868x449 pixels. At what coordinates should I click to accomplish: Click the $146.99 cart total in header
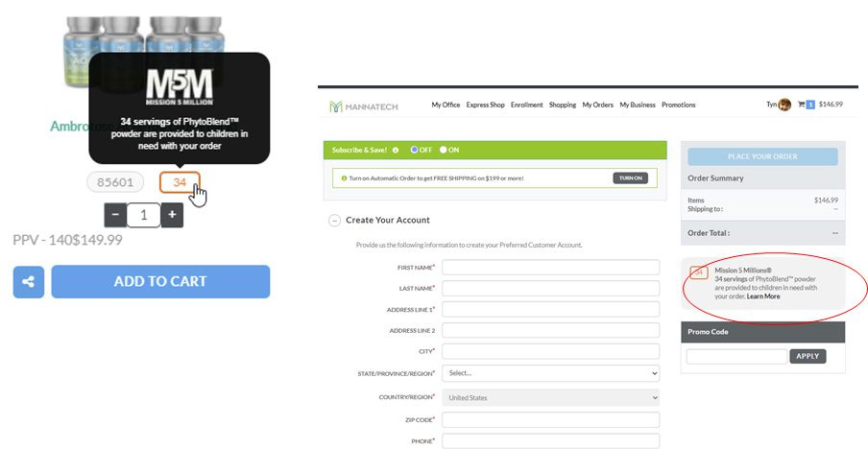tap(831, 105)
